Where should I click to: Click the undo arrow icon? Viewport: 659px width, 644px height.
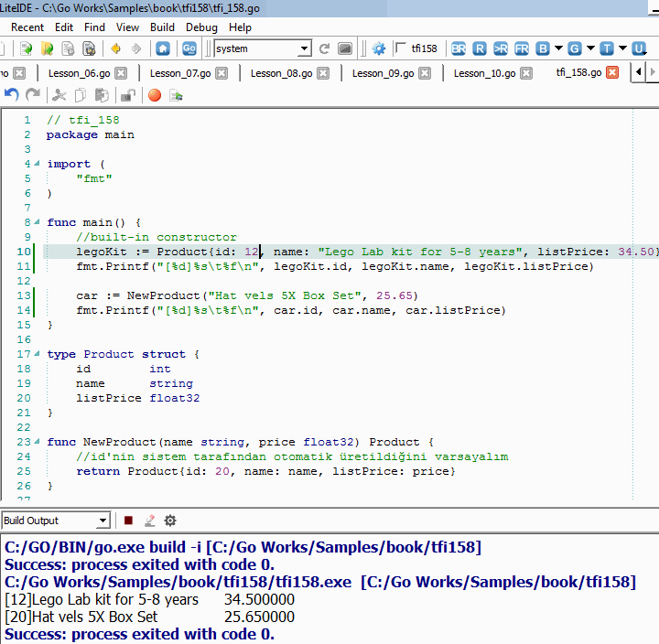(12, 94)
